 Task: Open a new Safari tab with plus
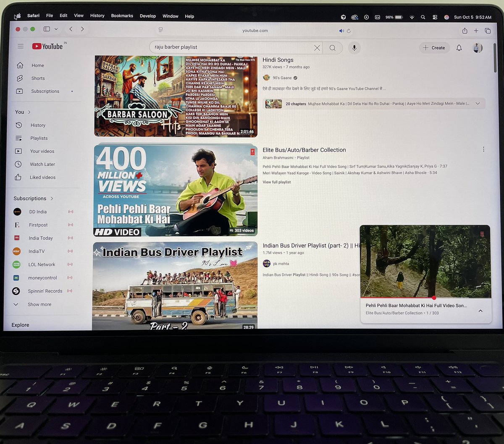(x=476, y=31)
